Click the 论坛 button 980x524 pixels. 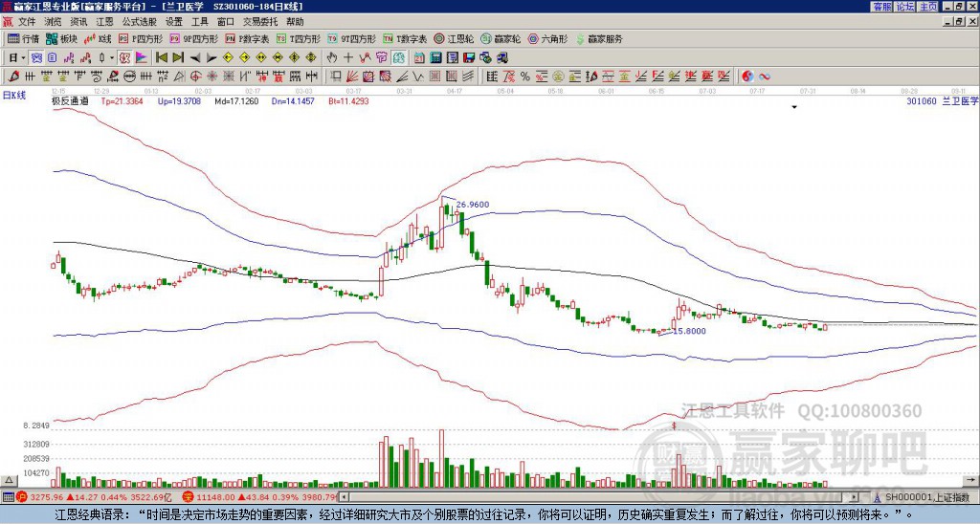click(905, 6)
